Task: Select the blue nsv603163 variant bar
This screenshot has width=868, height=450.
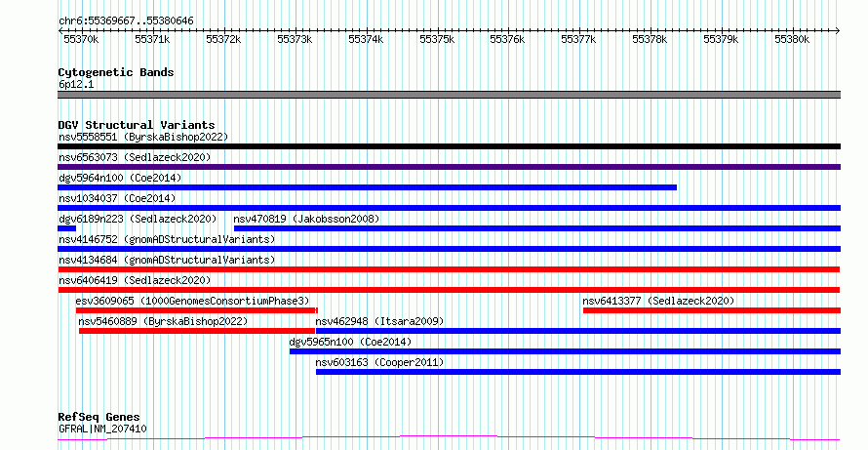Action: (578, 372)
